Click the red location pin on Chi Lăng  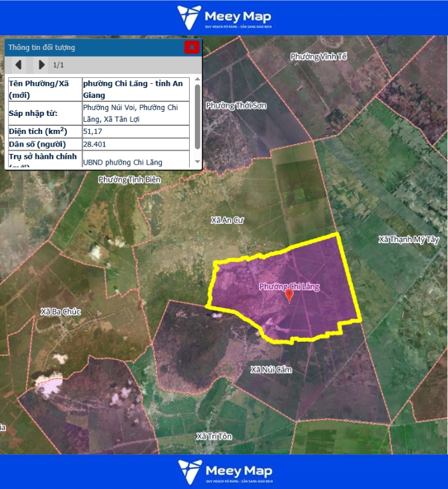tap(289, 296)
